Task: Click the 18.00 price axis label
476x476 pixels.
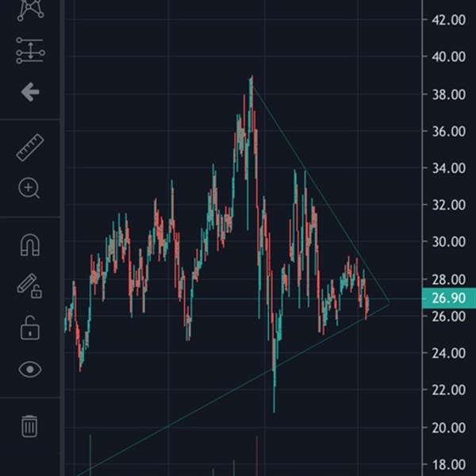Action: coord(449,464)
